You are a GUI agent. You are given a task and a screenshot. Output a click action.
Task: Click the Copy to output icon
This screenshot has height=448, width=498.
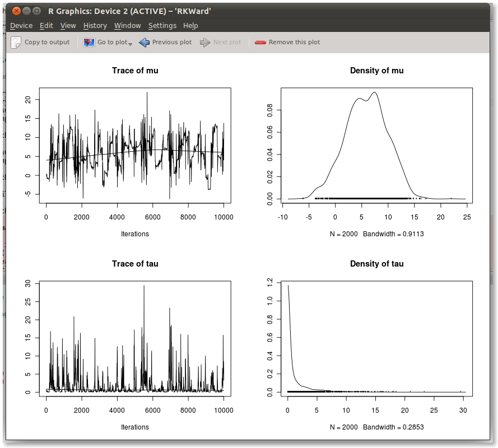tap(16, 43)
